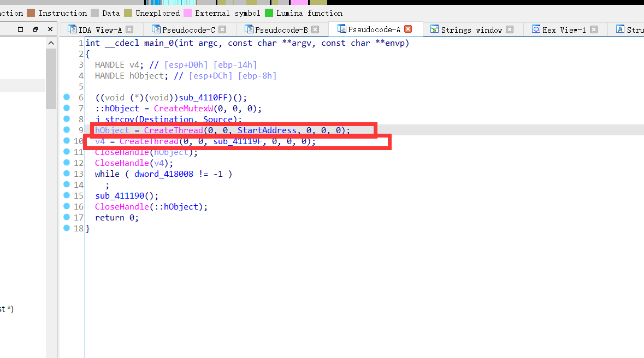Close the Hex View-1 tab

pos(594,30)
